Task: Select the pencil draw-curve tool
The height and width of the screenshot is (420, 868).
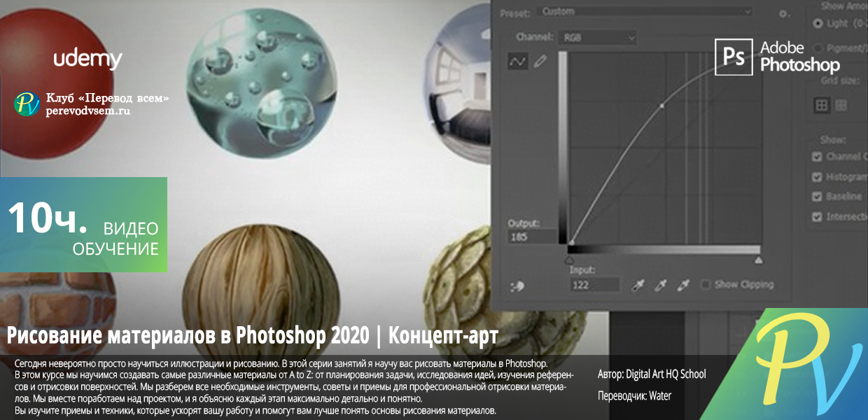Action: [539, 62]
